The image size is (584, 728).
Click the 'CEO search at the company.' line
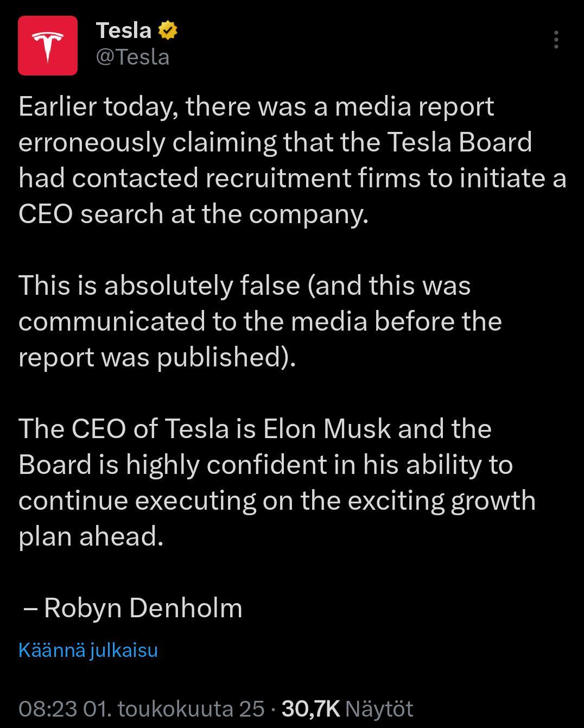[194, 214]
